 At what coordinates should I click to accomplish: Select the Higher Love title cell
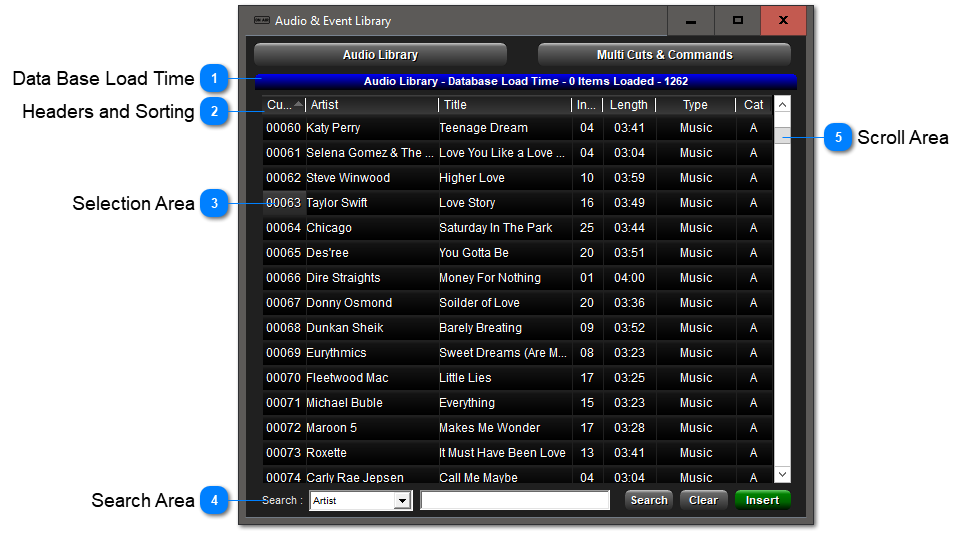tap(505, 178)
